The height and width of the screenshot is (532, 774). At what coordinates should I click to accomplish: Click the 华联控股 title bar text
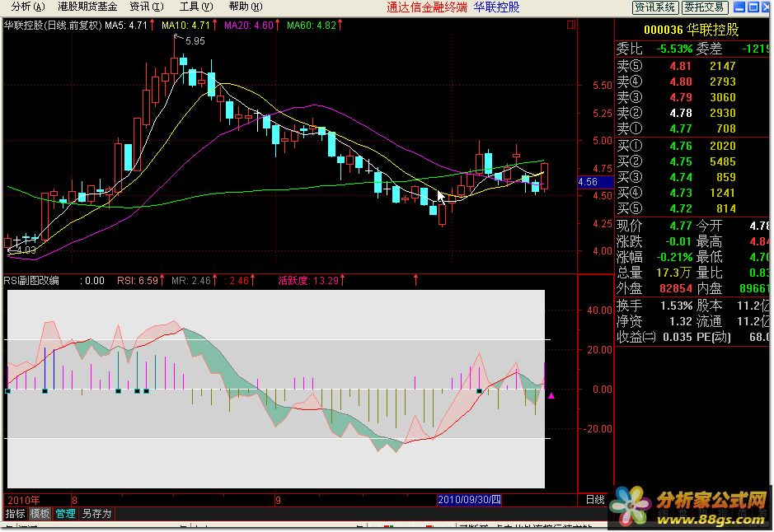(496, 7)
